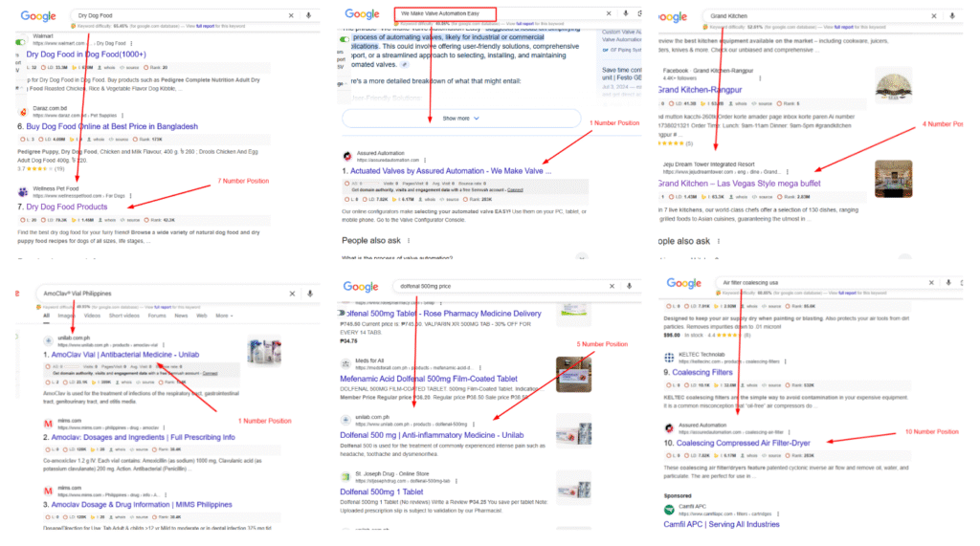Image resolution: width=980 pixels, height=546 pixels.
Task: Open 'Grand Kitchen-Rangpur' result link
Action: point(700,90)
